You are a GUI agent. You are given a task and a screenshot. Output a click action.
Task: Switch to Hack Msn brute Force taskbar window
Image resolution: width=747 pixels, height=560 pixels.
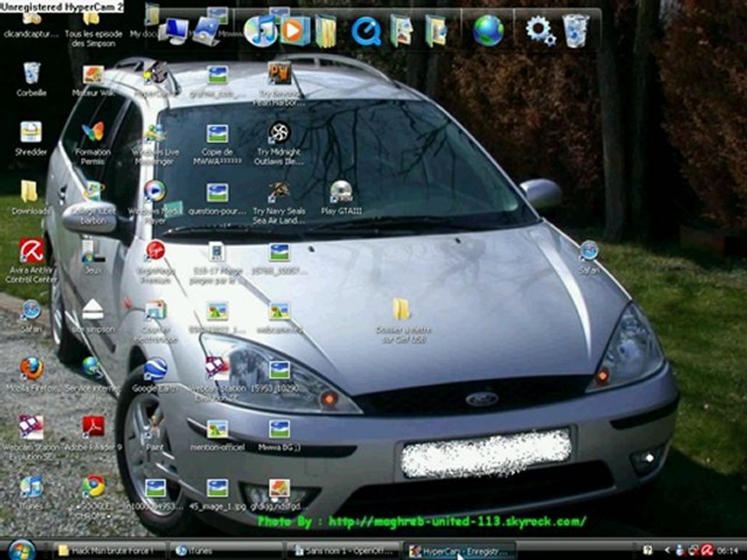pyautogui.click(x=110, y=551)
